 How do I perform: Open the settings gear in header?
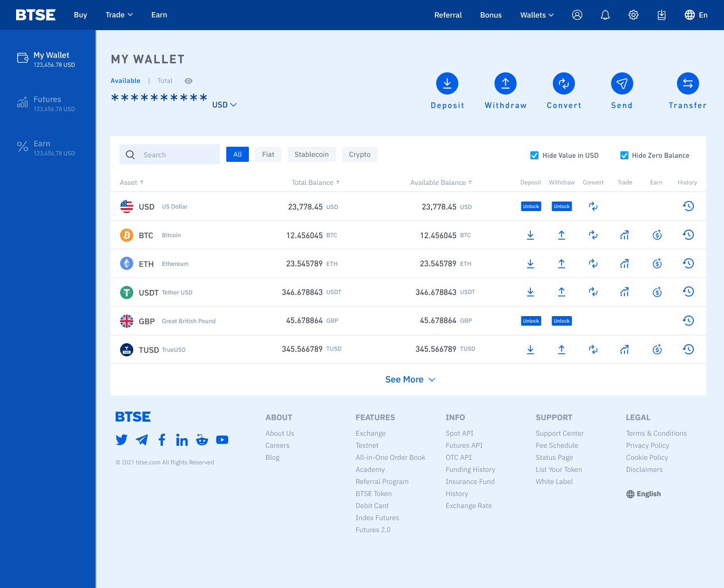click(x=633, y=15)
